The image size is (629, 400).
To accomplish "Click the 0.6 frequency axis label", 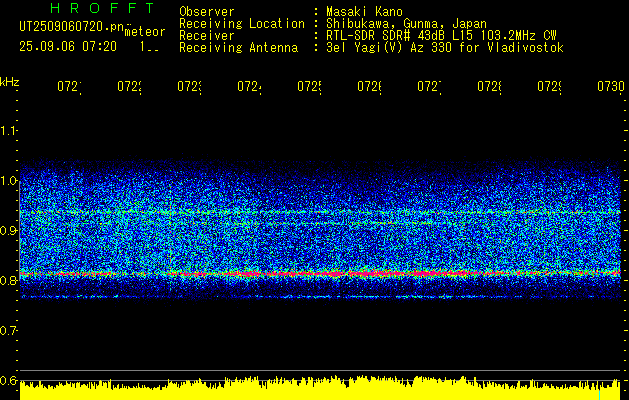I will [x=8, y=380].
